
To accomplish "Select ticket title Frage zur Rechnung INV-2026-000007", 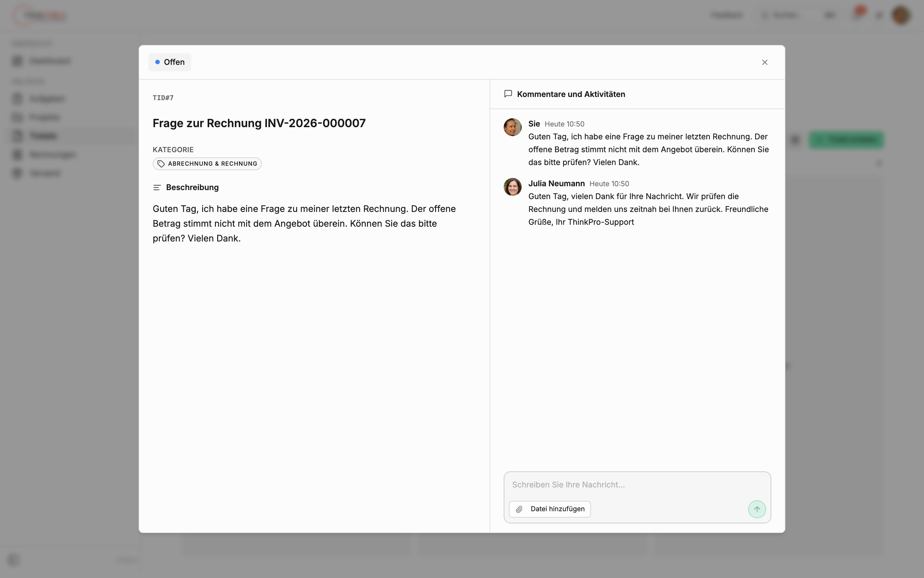I will (259, 123).
